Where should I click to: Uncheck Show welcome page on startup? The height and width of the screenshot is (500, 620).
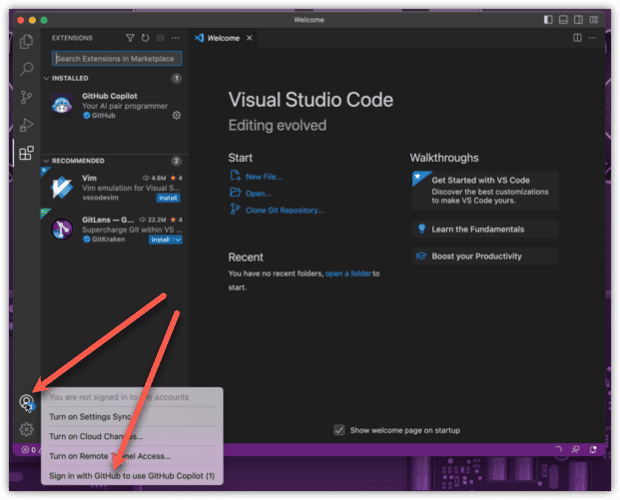(x=339, y=430)
